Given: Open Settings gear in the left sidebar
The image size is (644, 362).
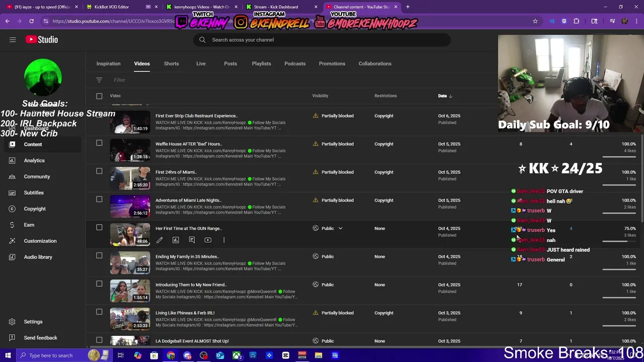Looking at the screenshot, I should [13, 322].
